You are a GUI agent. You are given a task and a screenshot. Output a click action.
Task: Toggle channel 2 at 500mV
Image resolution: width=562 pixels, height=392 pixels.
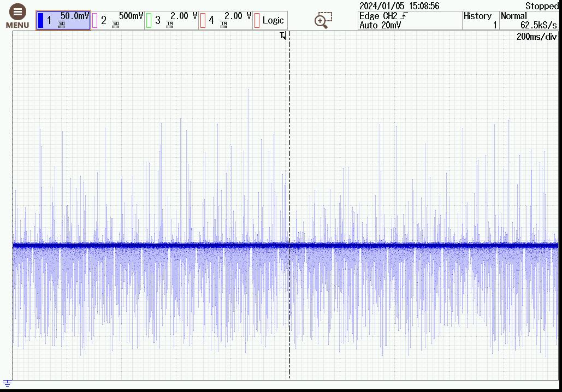click(x=117, y=20)
